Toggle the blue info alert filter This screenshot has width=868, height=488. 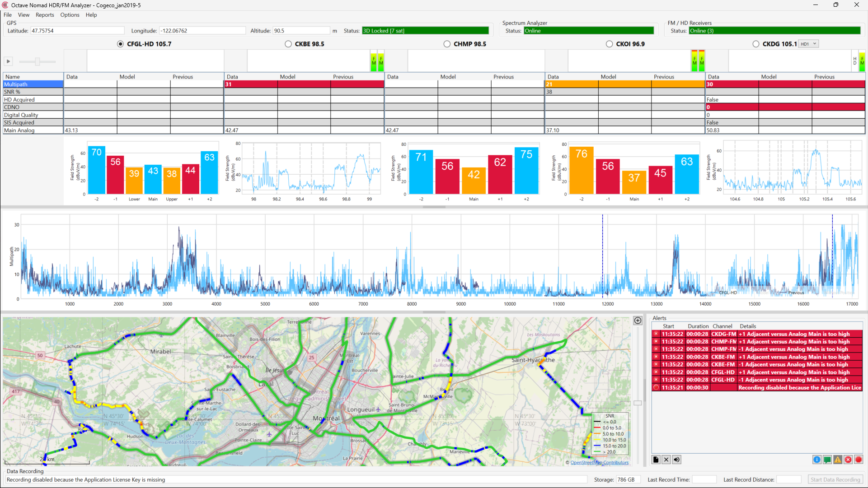tap(817, 460)
